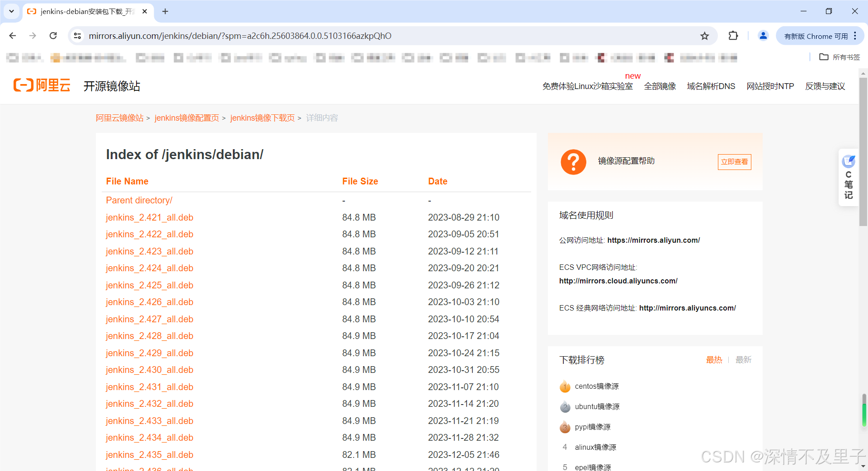The height and width of the screenshot is (471, 868).
Task: Click the Chrome update available button
Action: 816,36
